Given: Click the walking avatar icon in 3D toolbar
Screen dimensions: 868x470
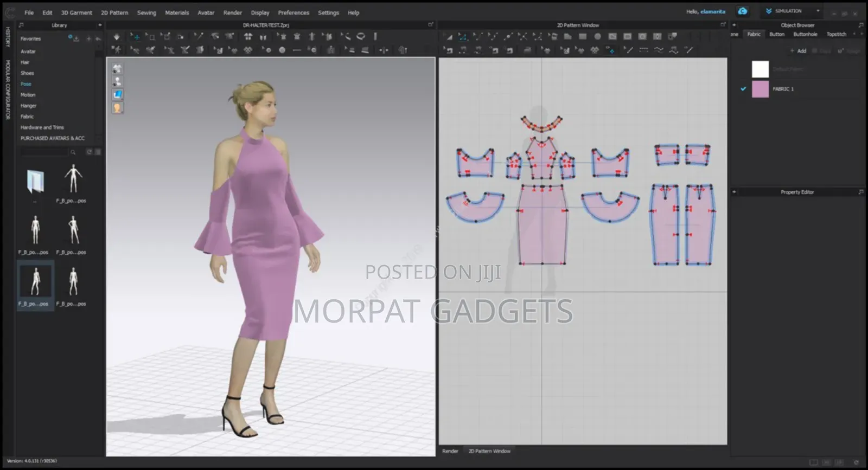Looking at the screenshot, I should tap(116, 50).
